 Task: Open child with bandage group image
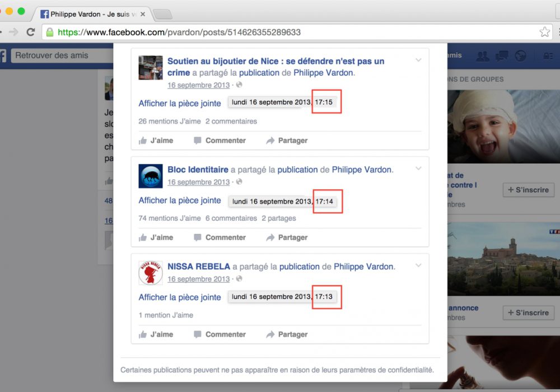tap(503, 127)
